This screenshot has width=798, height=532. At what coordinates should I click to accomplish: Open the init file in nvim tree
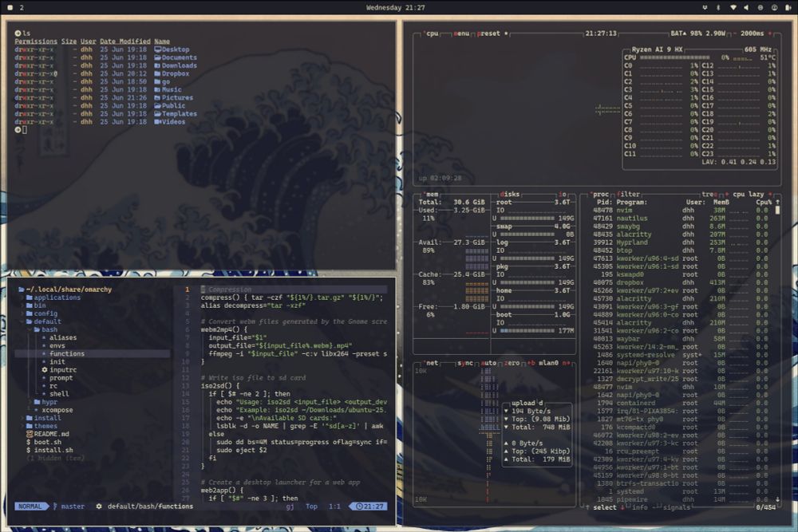coord(57,361)
